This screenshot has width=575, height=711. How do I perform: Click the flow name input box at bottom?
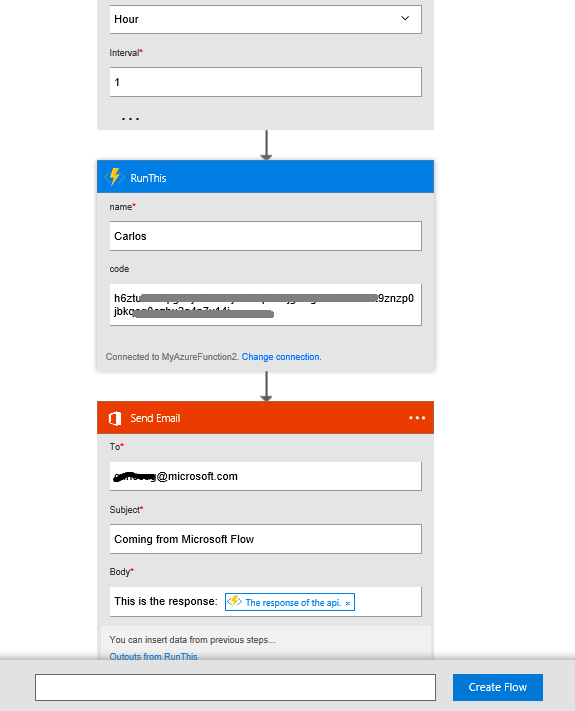235,687
